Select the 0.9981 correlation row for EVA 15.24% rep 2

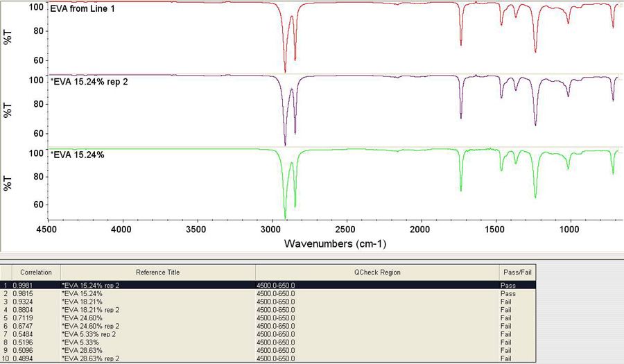pyautogui.click(x=268, y=285)
